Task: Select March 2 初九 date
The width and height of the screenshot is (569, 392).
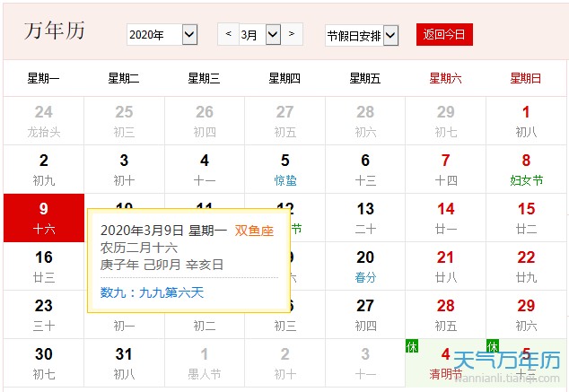Action: point(44,170)
